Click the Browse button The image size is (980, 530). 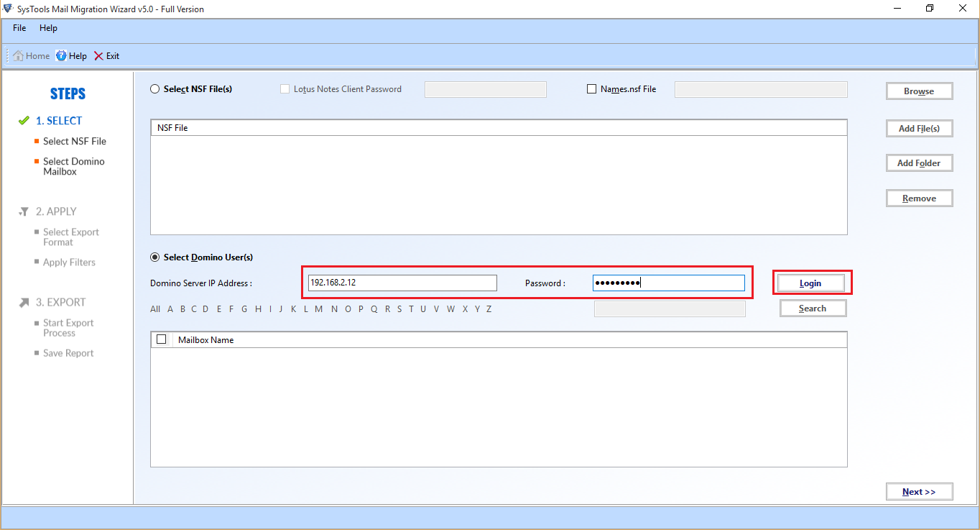(919, 91)
